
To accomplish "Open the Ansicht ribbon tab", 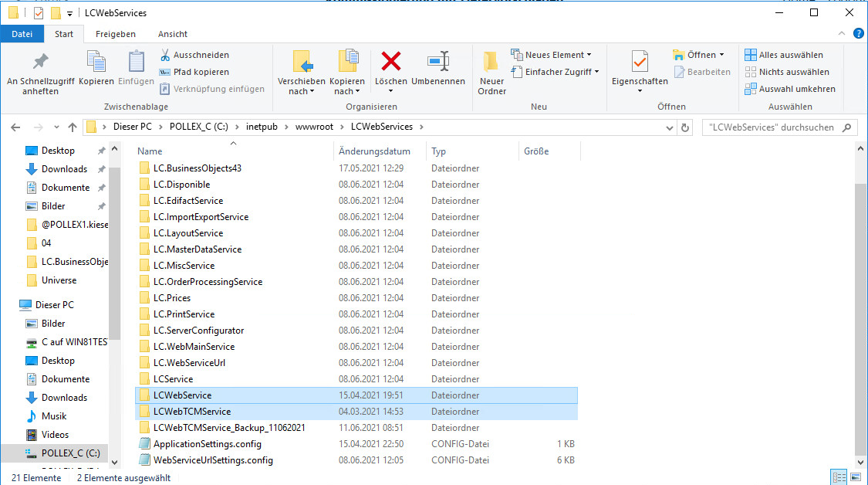I will click(173, 34).
